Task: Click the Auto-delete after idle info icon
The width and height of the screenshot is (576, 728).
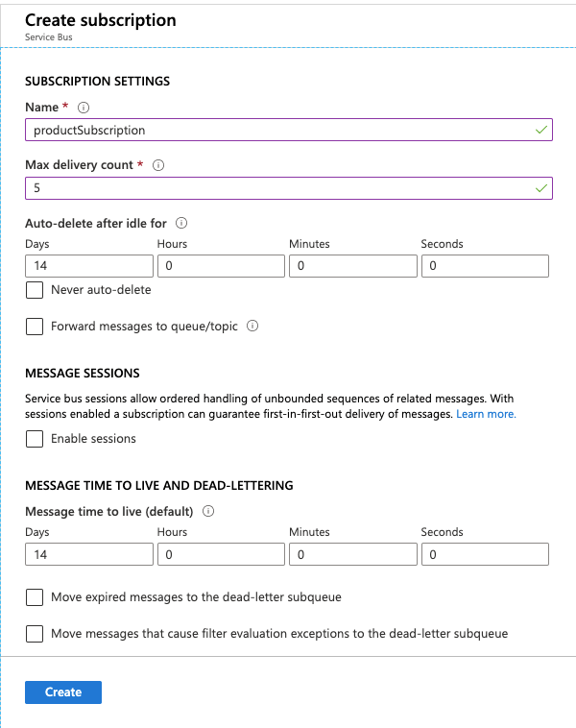Action: tap(181, 223)
